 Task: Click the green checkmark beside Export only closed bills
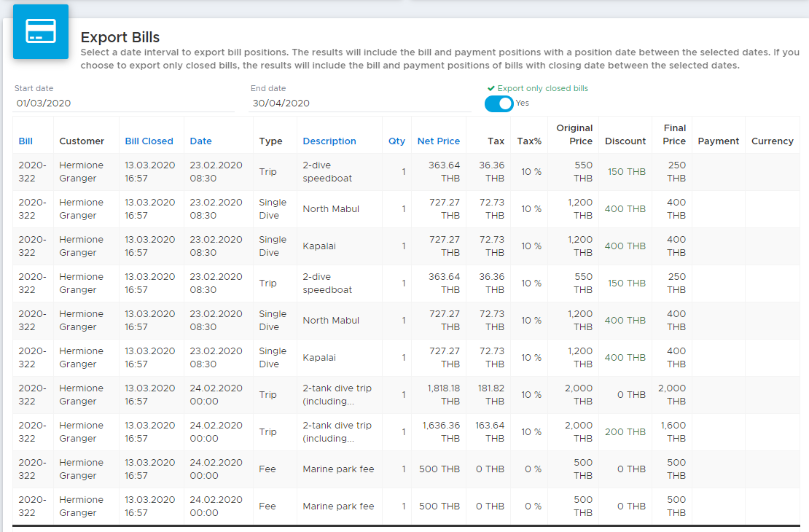coord(491,88)
